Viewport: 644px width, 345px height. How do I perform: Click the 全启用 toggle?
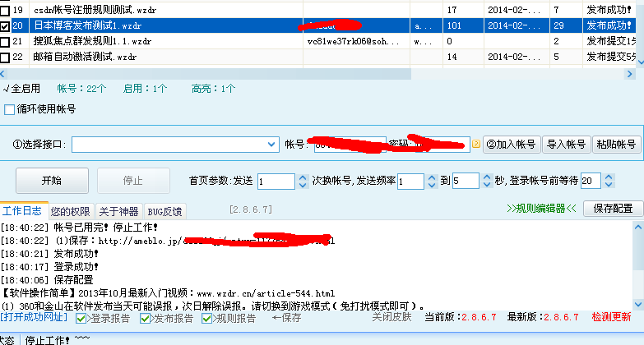click(21, 89)
